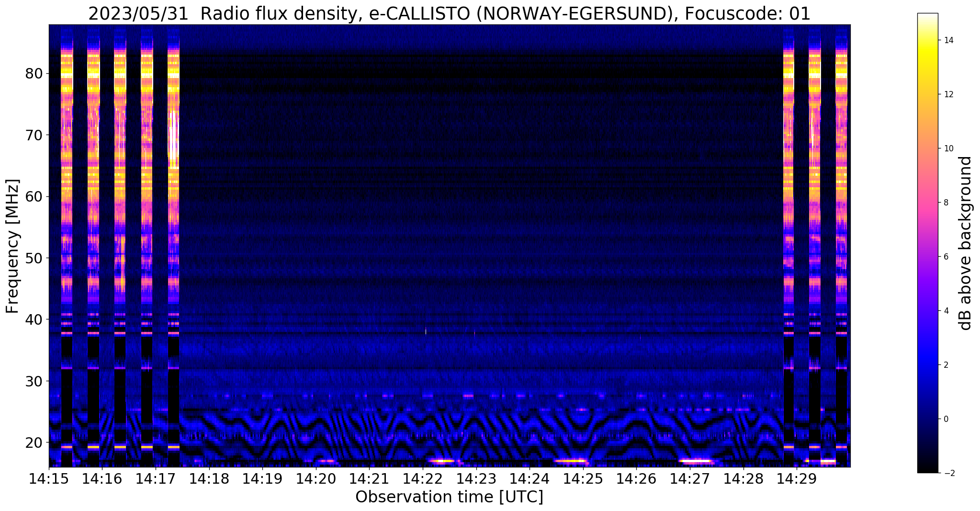Screen dimensions: 980x511
Task: Click the 70 MHz frequency tick label
Action: pos(34,135)
